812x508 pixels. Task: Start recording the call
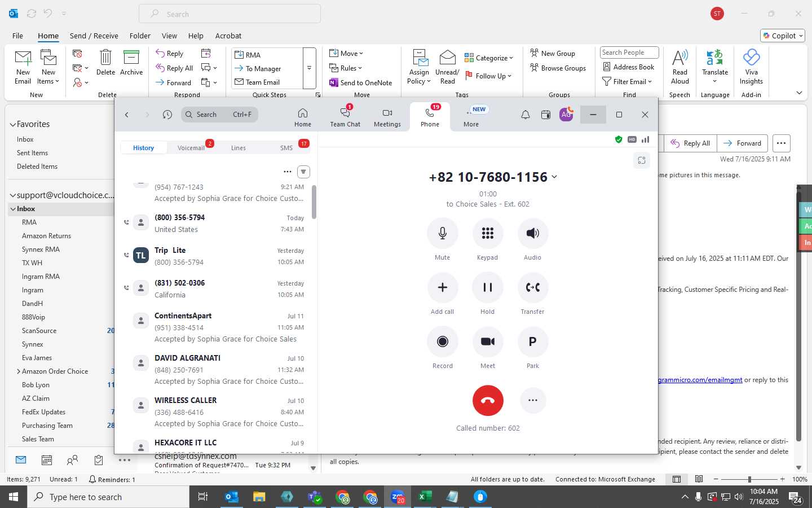[442, 341]
